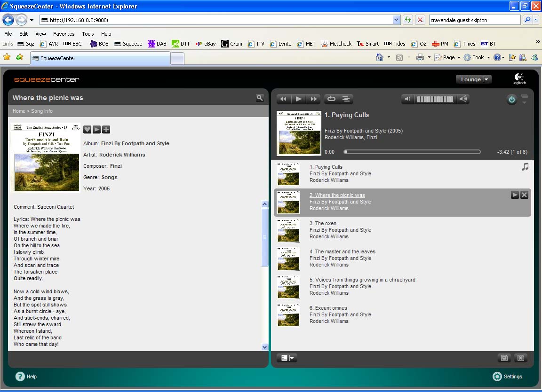
Task: Click the volume up speaker icon
Action: pyautogui.click(x=463, y=99)
